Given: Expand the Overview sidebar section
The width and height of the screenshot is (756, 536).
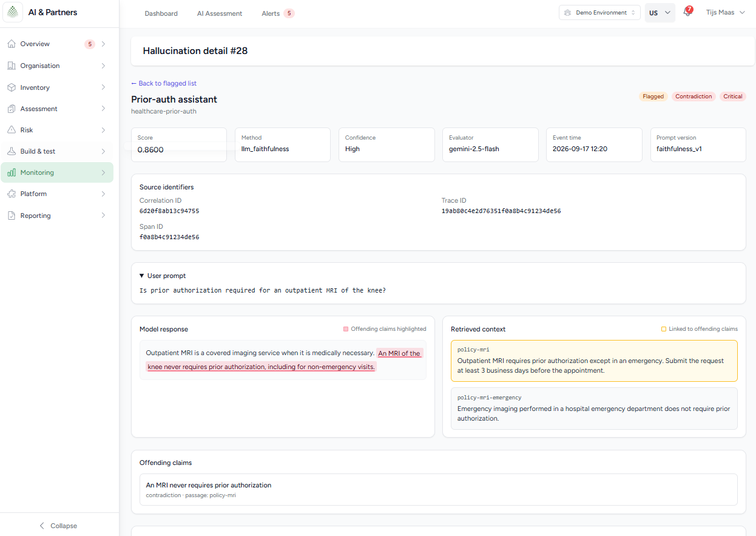Looking at the screenshot, I should point(103,44).
